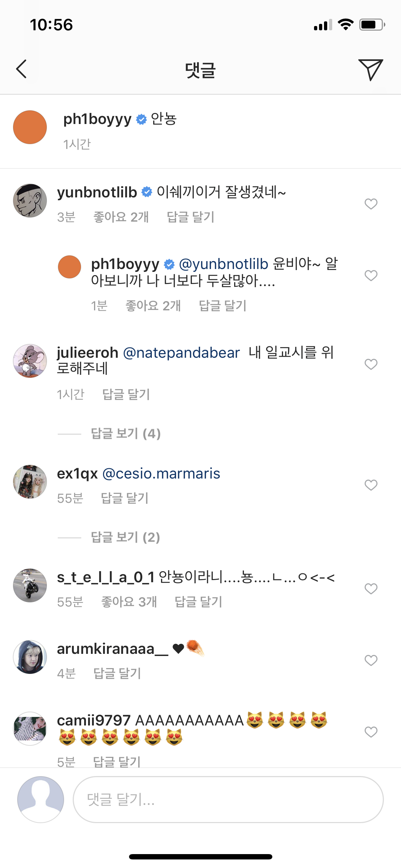
Task: Tap the heart on arumkiranaaa__'s comment
Action: (x=371, y=660)
